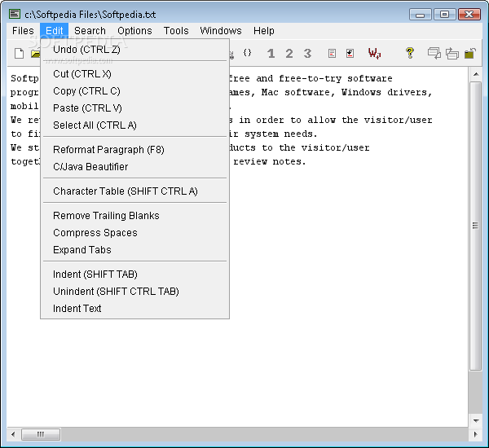Screen dimensions: 489x448
Task: Click the red W word-wrap icon
Action: (374, 53)
